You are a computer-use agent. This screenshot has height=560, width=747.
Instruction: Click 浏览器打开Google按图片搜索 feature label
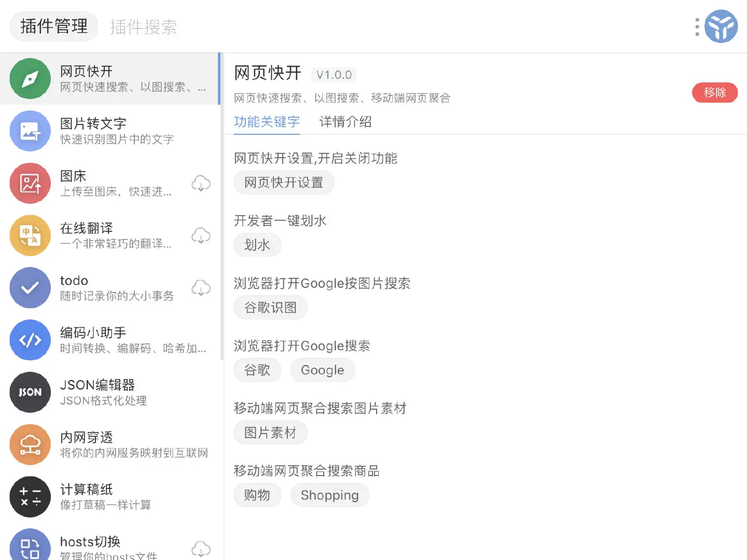pos(322,284)
